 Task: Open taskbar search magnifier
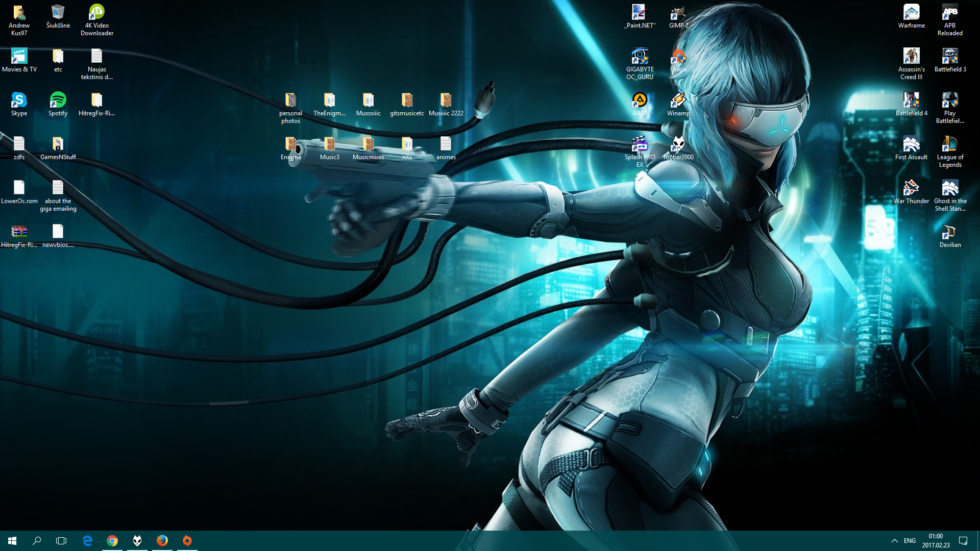(x=37, y=541)
